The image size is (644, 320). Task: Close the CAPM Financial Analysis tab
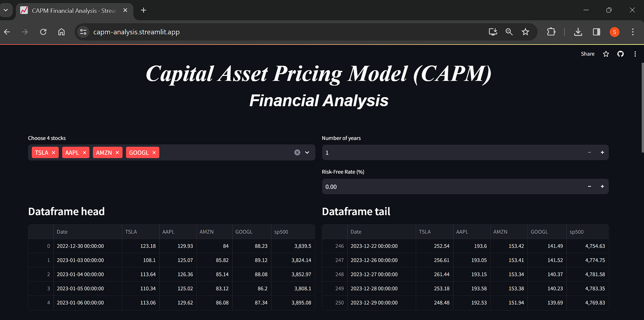pyautogui.click(x=125, y=10)
